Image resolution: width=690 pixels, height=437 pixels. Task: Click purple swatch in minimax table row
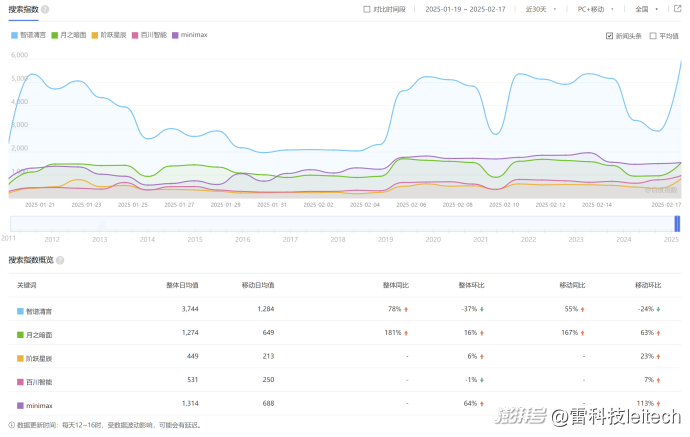click(x=20, y=405)
